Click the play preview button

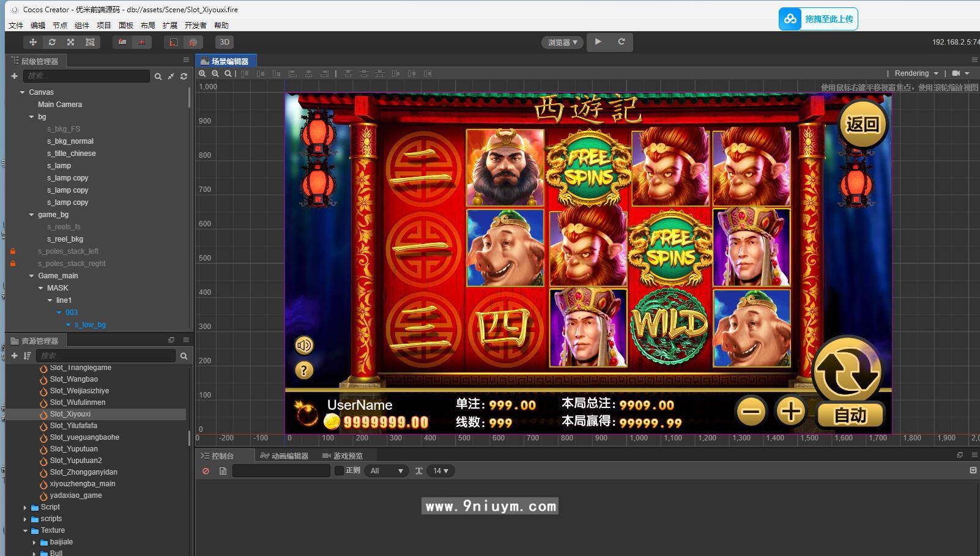(x=598, y=42)
